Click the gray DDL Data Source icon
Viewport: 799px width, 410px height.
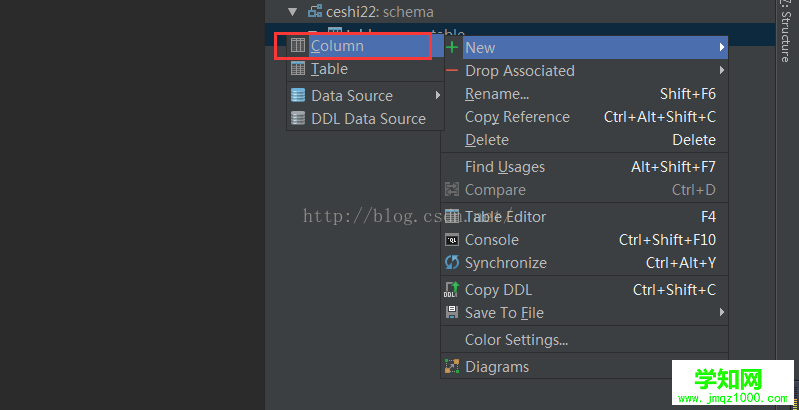(x=298, y=118)
